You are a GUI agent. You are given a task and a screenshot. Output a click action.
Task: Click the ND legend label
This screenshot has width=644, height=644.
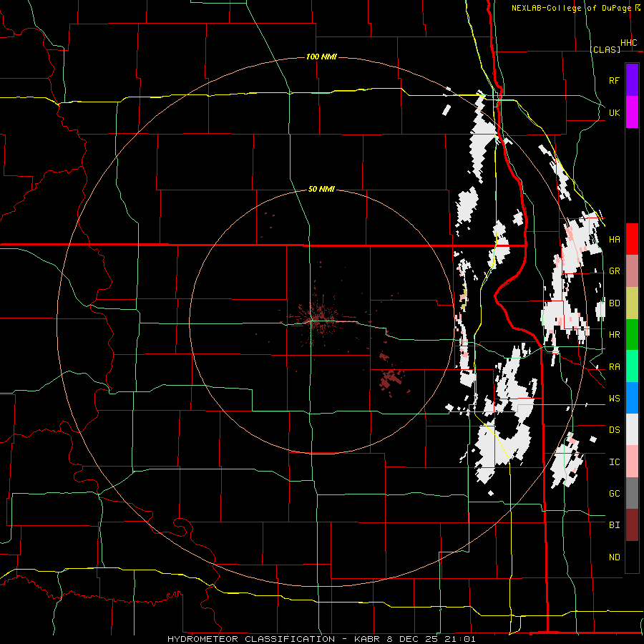point(614,557)
